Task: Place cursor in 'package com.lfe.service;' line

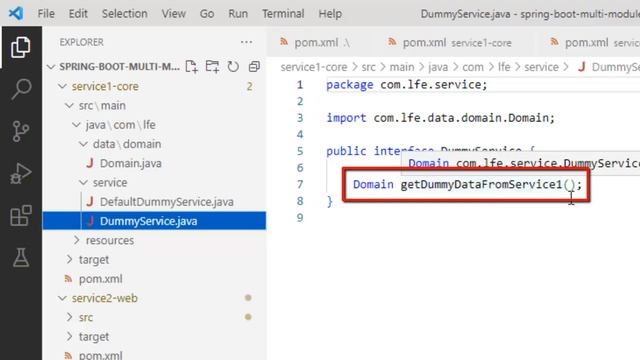Action: 407,85
